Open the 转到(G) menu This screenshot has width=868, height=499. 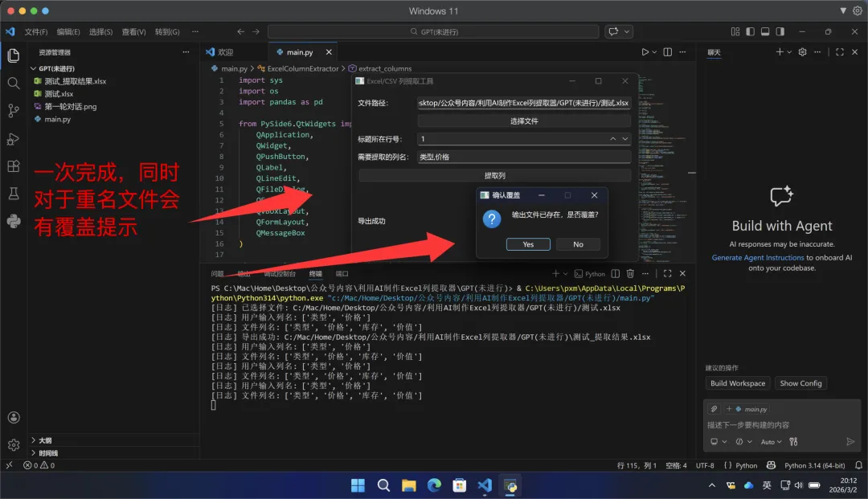tap(167, 31)
